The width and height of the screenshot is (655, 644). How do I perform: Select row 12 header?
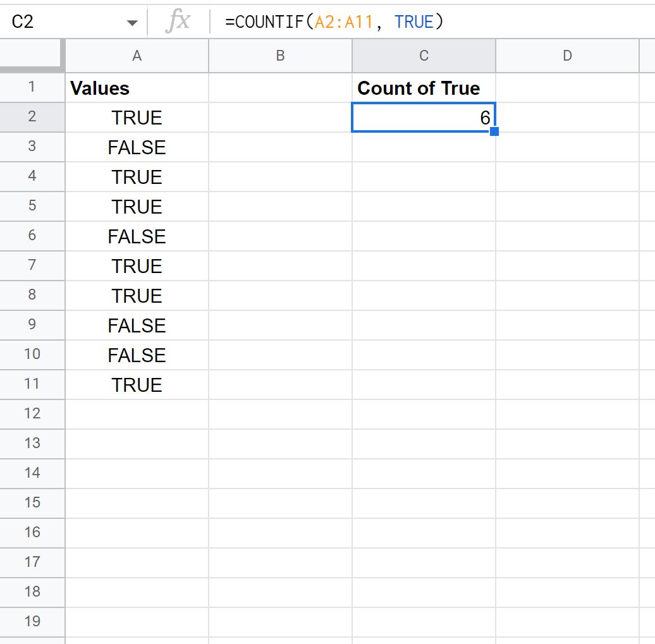pyautogui.click(x=32, y=414)
